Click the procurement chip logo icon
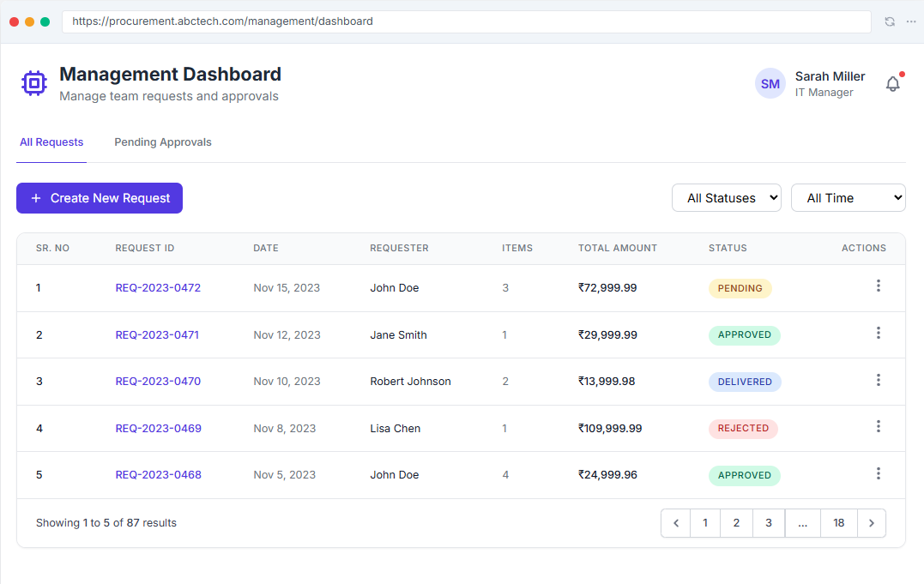This screenshot has width=924, height=584. tap(34, 84)
